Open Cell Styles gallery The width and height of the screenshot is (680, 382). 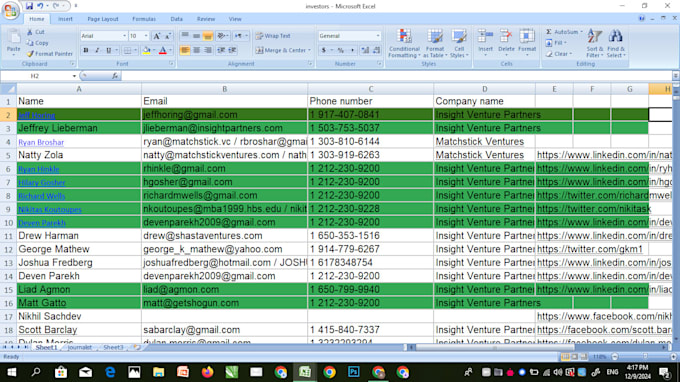pos(459,43)
